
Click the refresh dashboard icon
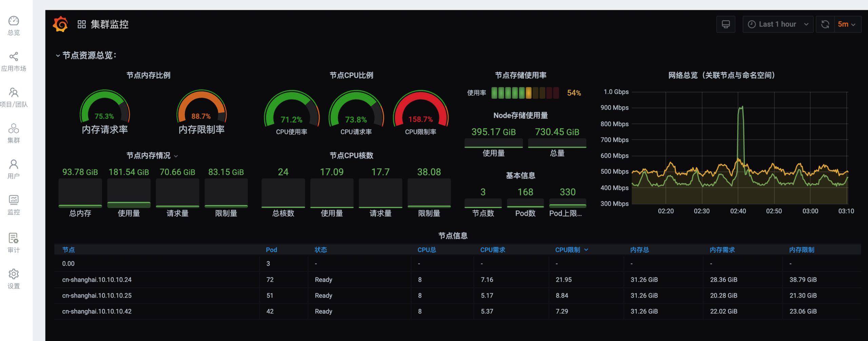tap(825, 24)
